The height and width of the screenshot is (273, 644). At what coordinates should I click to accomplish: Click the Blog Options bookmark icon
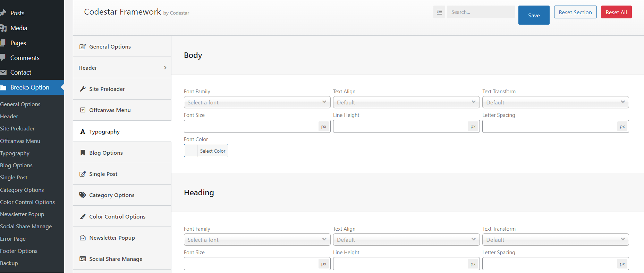(83, 153)
